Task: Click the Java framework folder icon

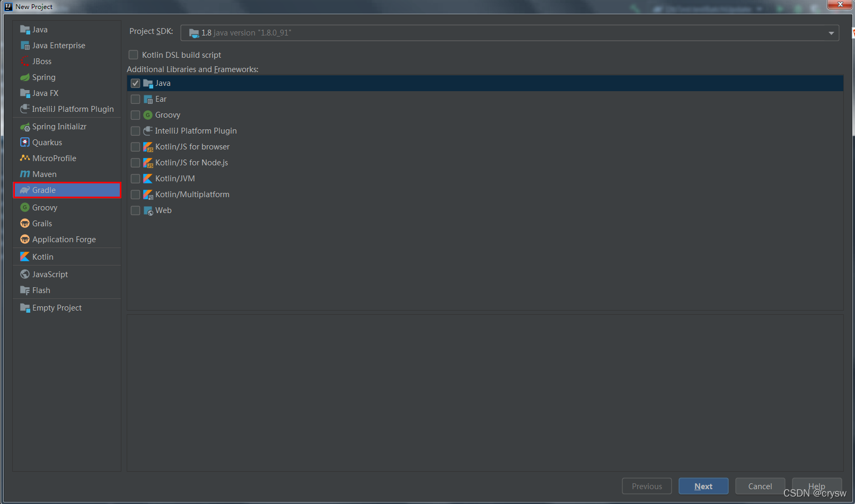Action: pyautogui.click(x=148, y=83)
